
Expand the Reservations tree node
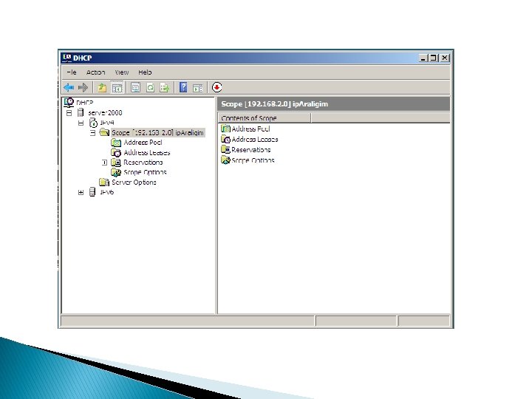tap(104, 163)
